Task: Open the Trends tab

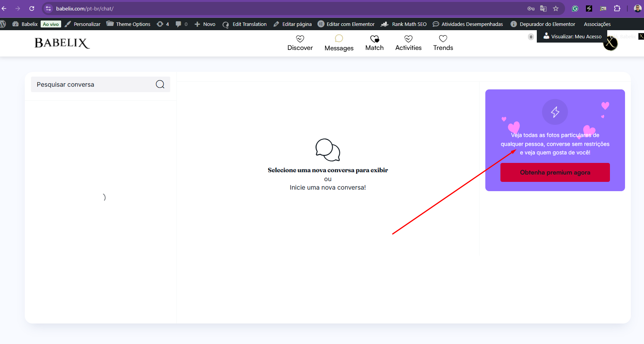Action: [443, 43]
